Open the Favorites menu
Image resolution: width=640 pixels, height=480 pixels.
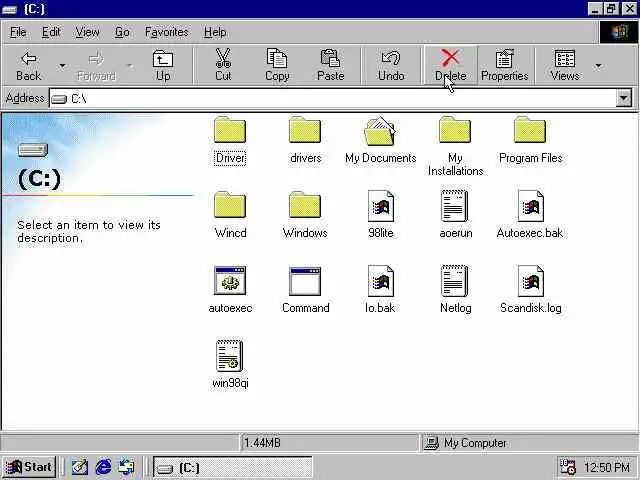click(167, 32)
